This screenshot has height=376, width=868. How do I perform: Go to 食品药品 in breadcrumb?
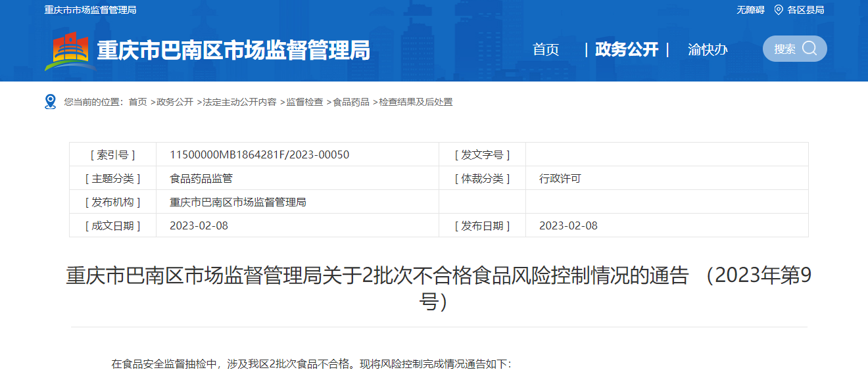click(x=351, y=102)
